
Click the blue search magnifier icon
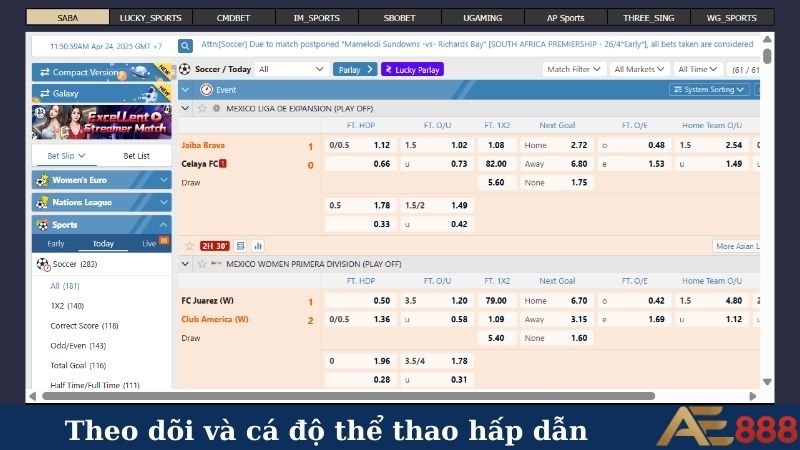185,46
